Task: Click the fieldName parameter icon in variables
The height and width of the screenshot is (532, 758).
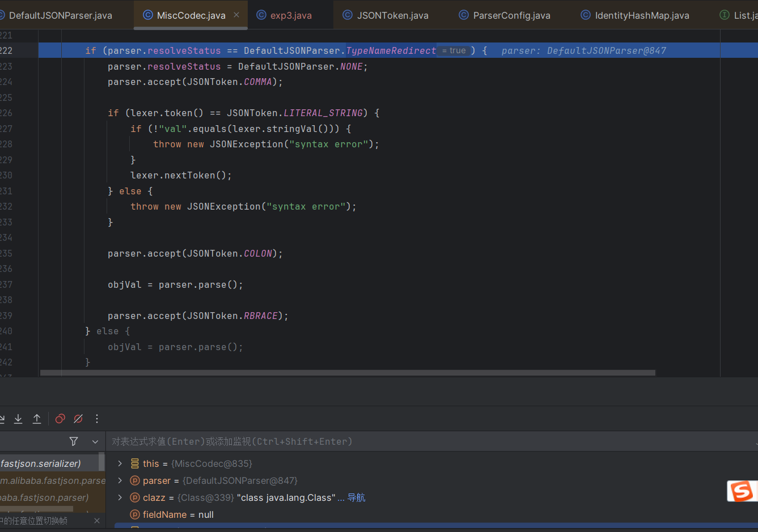Action: tap(135, 514)
